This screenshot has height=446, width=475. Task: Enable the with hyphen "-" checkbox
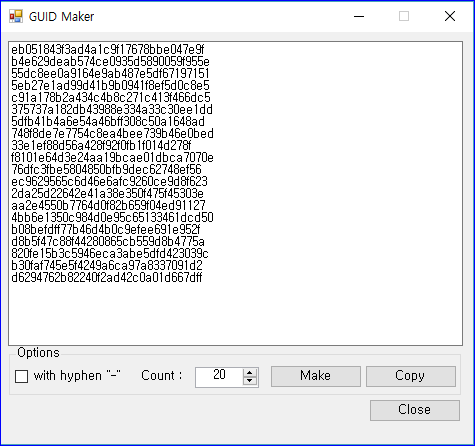click(x=21, y=377)
